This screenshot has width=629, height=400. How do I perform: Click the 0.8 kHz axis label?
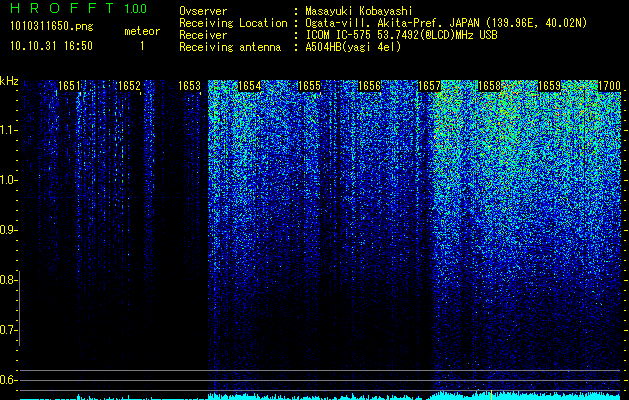[7, 280]
